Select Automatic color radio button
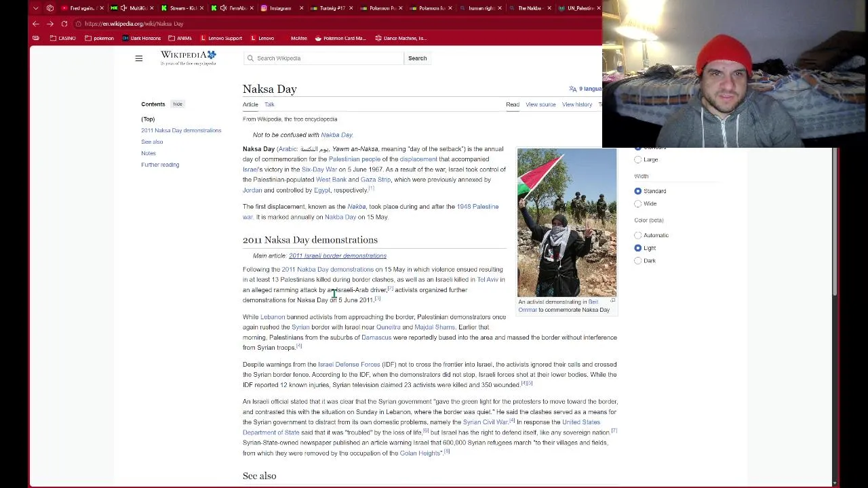The width and height of the screenshot is (868, 488). [638, 235]
